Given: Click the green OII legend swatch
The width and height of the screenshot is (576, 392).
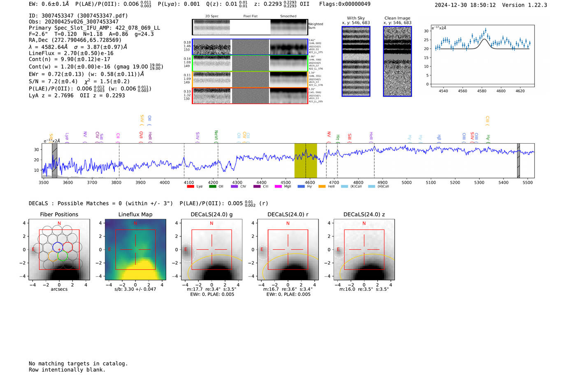Looking at the screenshot, I should click(212, 186).
